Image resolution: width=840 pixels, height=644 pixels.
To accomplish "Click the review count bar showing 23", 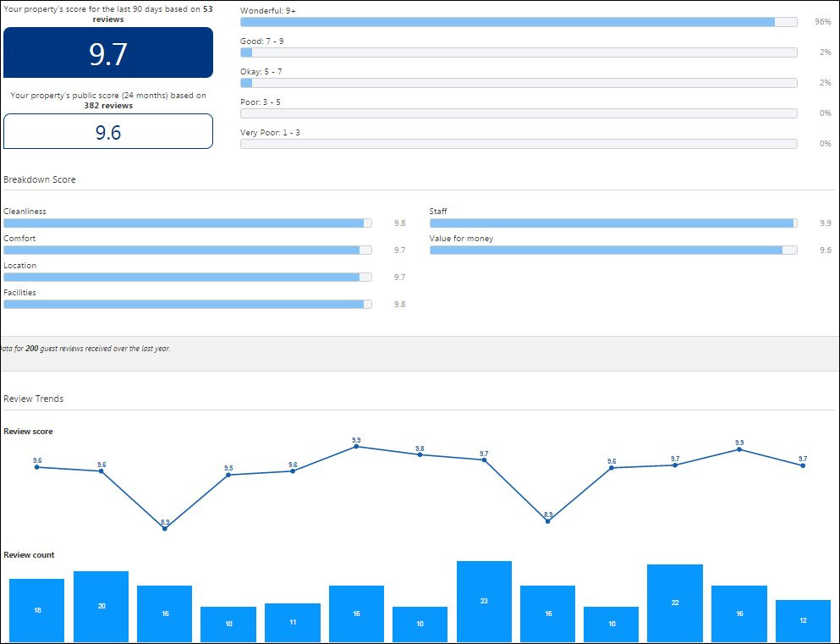I will pyautogui.click(x=484, y=601).
